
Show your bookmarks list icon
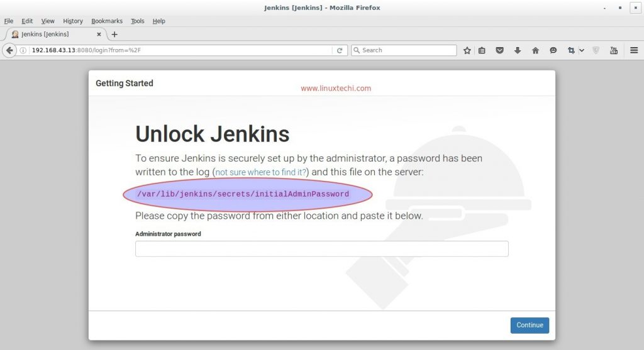click(x=482, y=50)
